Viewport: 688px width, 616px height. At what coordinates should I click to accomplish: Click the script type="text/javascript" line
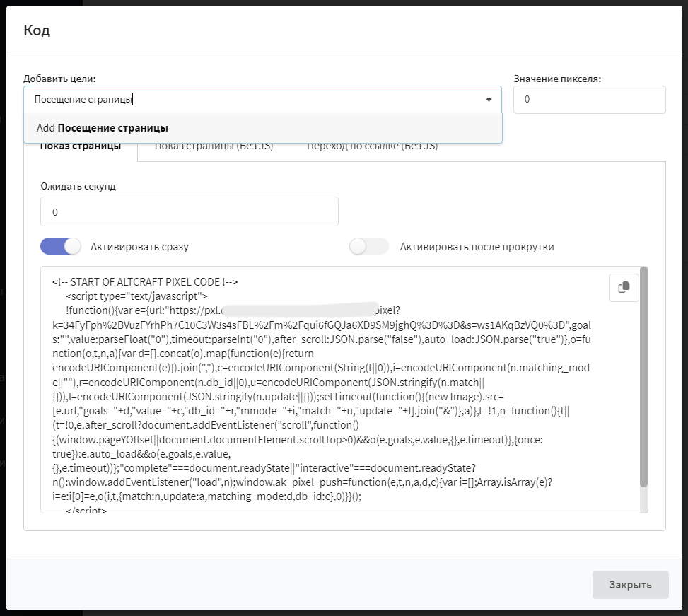[136, 296]
